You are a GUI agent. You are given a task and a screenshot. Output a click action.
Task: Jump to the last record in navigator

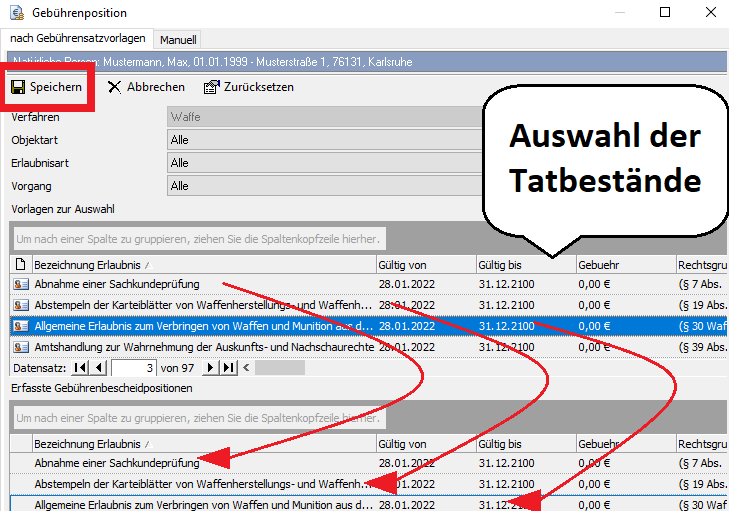229,367
